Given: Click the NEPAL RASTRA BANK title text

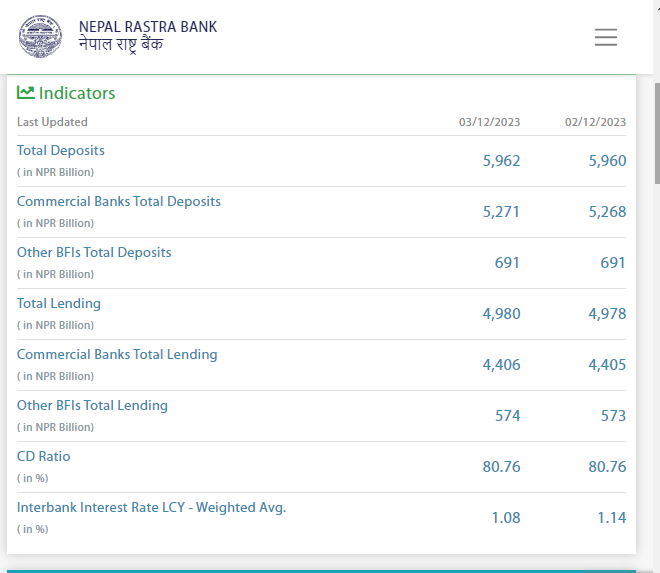Looking at the screenshot, I should (x=147, y=27).
